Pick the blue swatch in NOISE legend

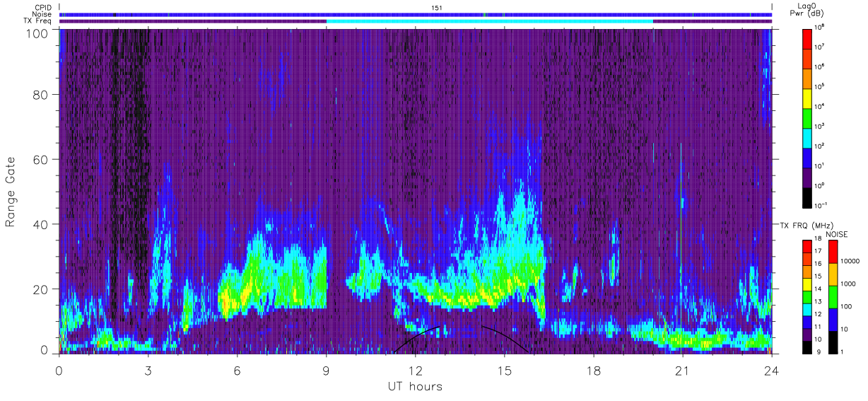(833, 318)
